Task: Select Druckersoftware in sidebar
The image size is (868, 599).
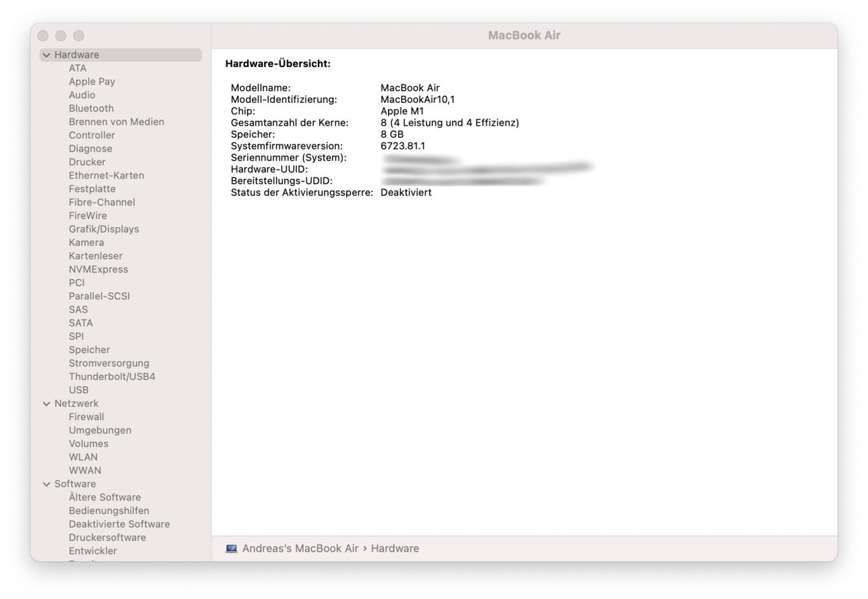Action: point(107,538)
